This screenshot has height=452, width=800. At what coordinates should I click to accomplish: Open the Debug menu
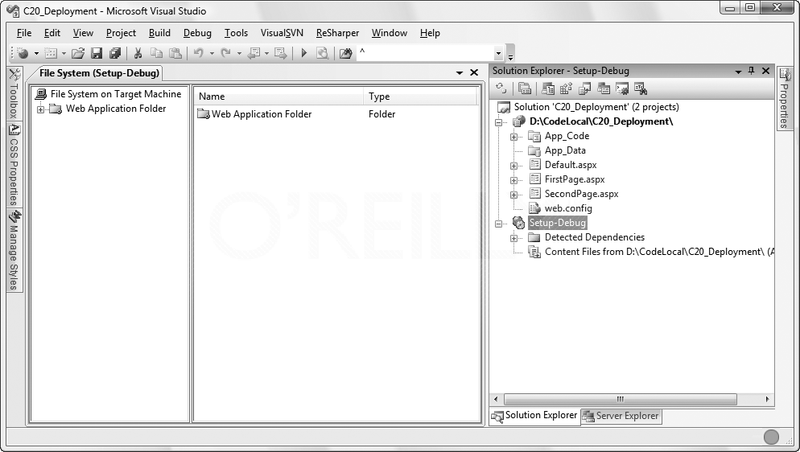coord(197,33)
